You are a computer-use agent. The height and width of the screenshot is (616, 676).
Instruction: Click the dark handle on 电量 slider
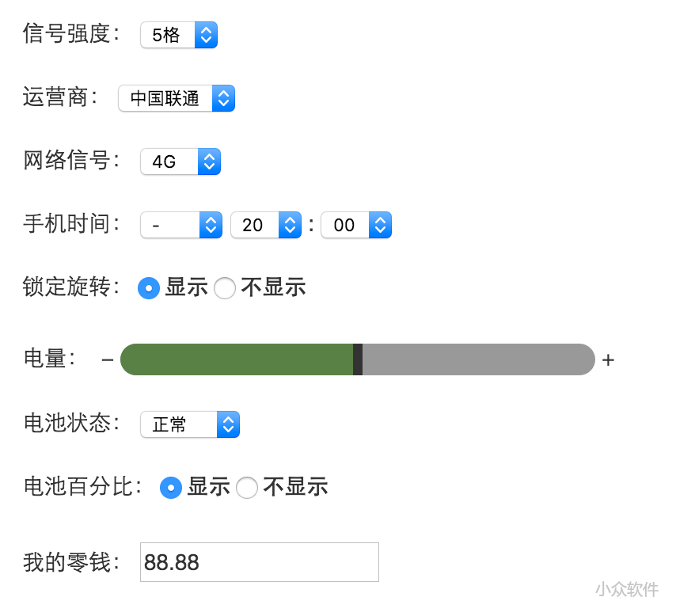point(358,359)
